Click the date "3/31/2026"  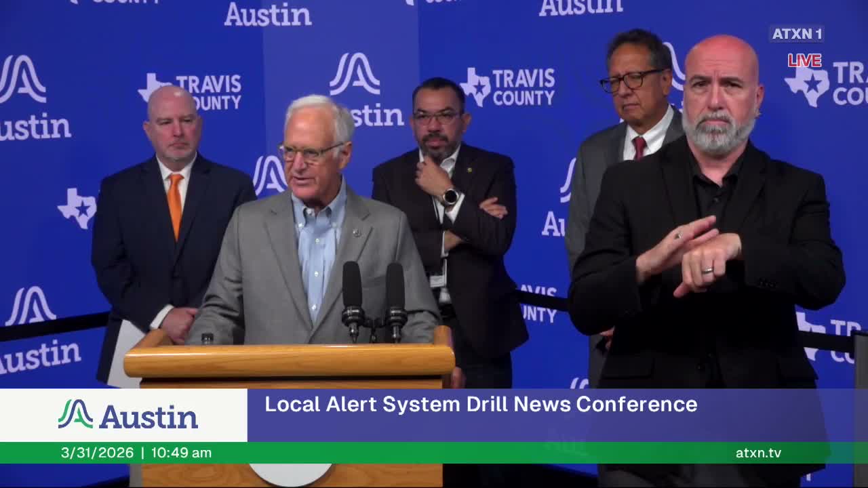tap(98, 453)
